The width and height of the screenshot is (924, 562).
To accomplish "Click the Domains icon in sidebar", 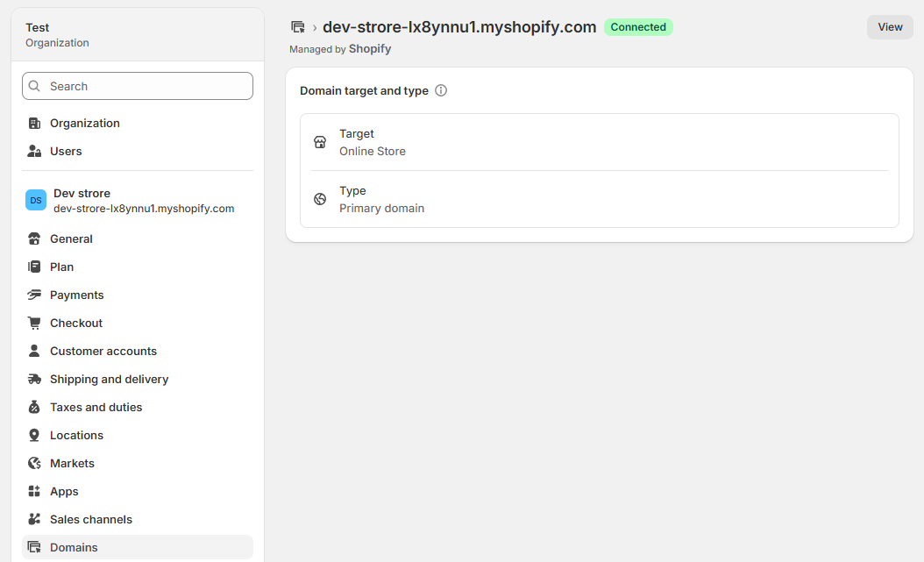I will [x=34, y=547].
